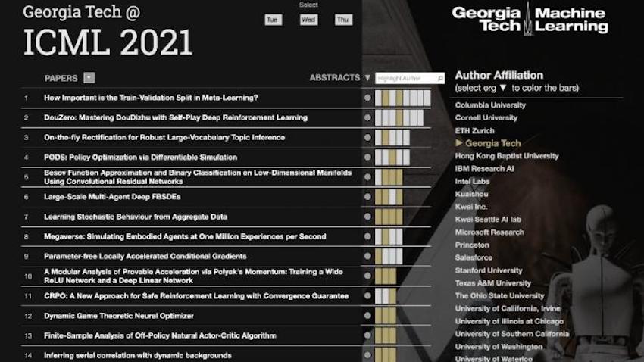Toggle abstract dot for Large-Scale Multi-Agent FBSDEs
Viewport: 644px width, 362px height.
point(367,197)
